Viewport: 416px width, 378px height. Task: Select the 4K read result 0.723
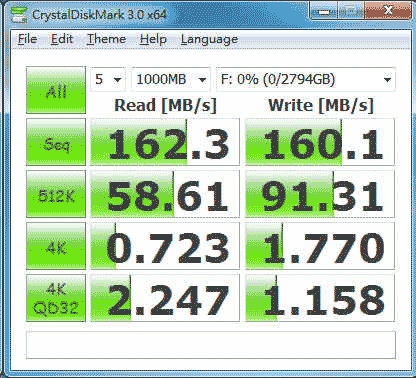click(x=165, y=246)
